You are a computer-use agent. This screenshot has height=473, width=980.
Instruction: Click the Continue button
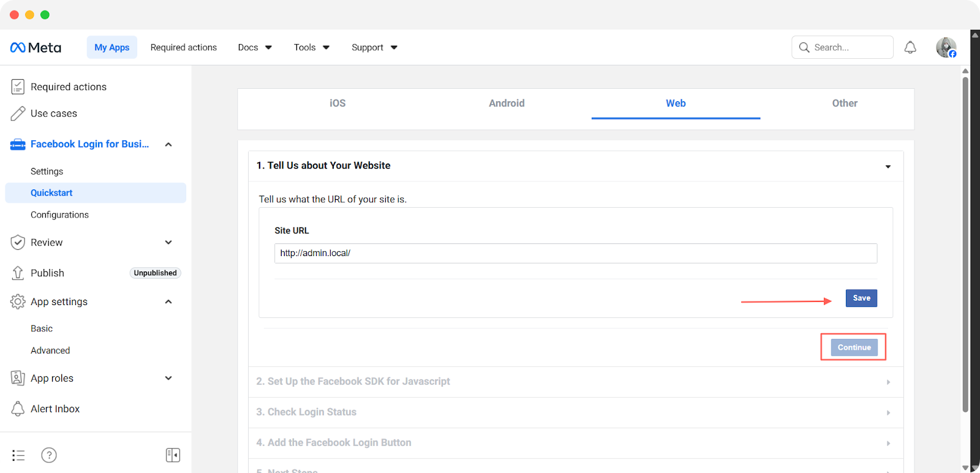pyautogui.click(x=854, y=347)
